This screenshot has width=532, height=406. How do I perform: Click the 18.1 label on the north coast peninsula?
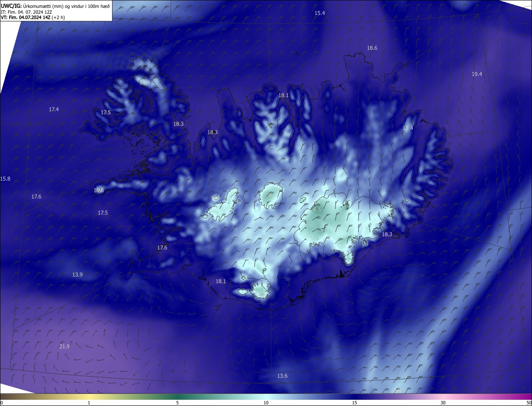pyautogui.click(x=283, y=95)
